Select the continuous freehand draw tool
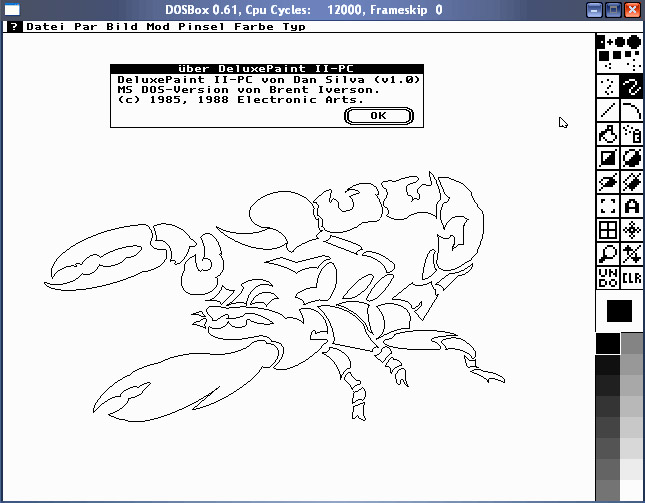Viewport: 645px width, 503px height. [631, 87]
